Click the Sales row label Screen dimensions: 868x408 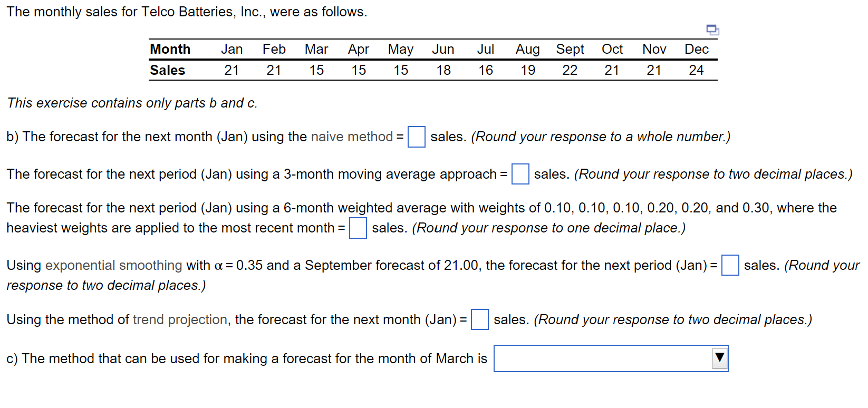(x=167, y=70)
